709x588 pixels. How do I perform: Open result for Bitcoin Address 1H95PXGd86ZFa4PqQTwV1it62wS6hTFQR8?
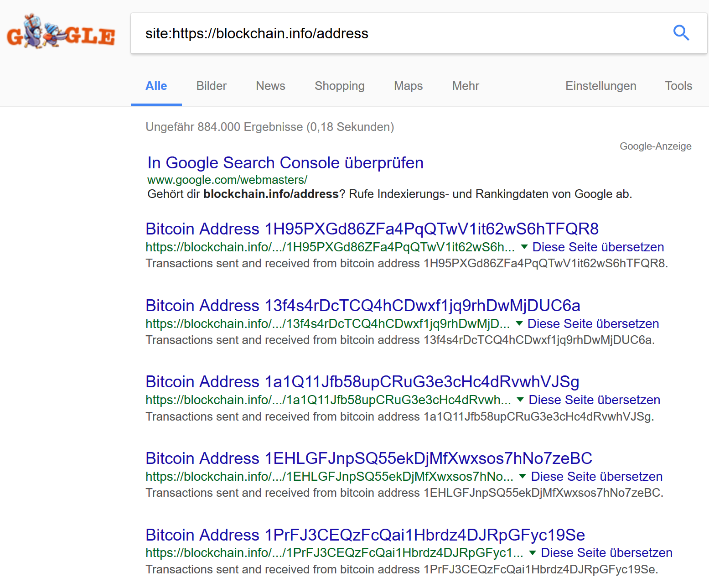372,229
